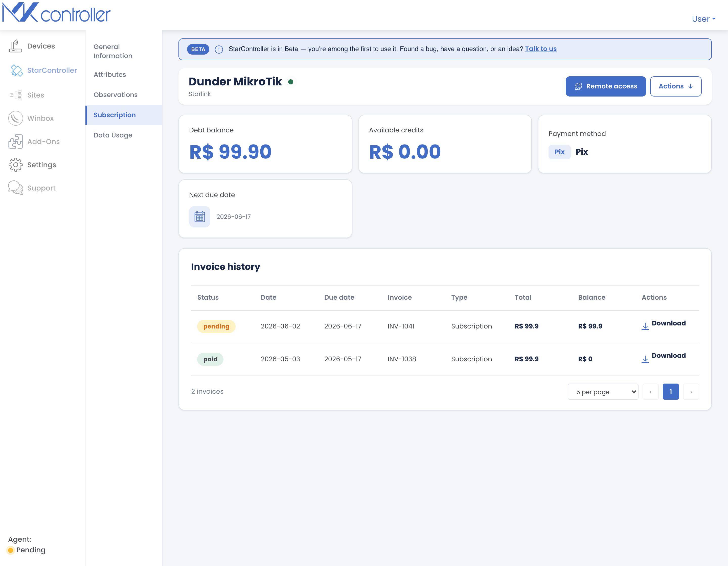Navigate to Sites
Screen dimensions: 728x566
point(36,95)
